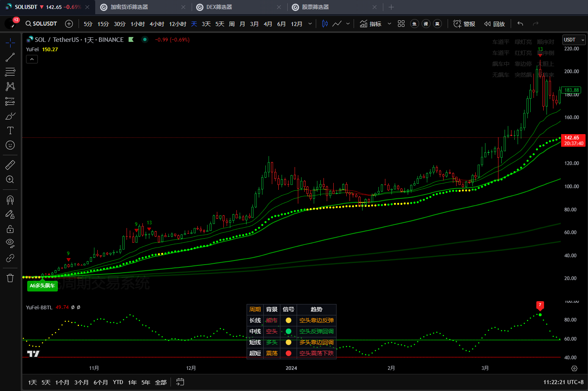Select the crosshair cursor tool
The height and width of the screenshot is (391, 588).
coord(10,42)
